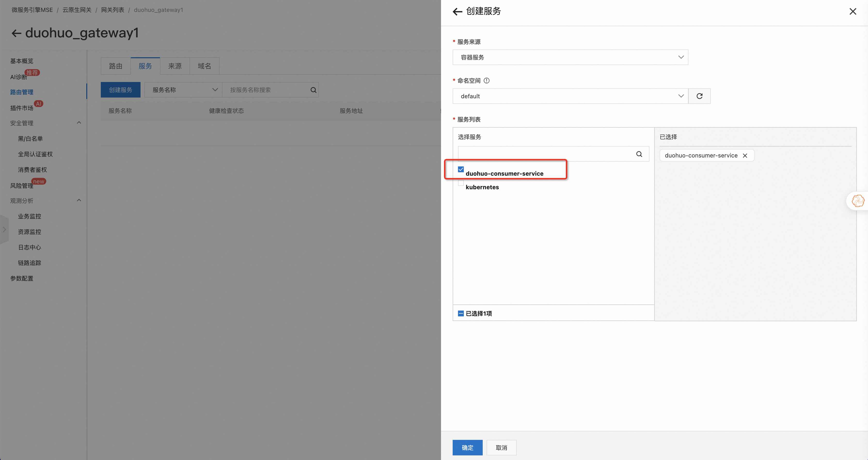Screen dimensions: 868x460
Task: Switch to the 域名 tab
Action: click(x=204, y=66)
